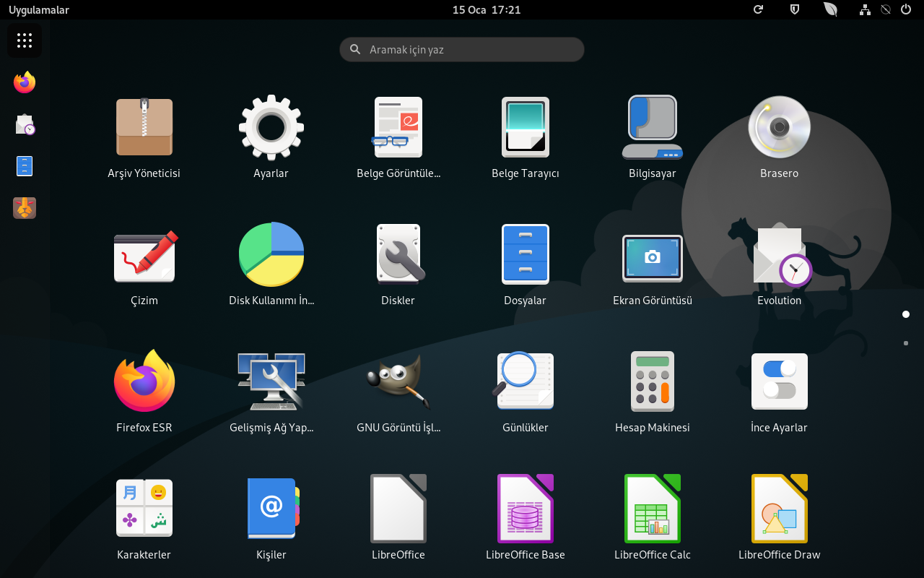This screenshot has width=924, height=578.
Task: Switch to the first app grid page dot
Action: pos(906,314)
